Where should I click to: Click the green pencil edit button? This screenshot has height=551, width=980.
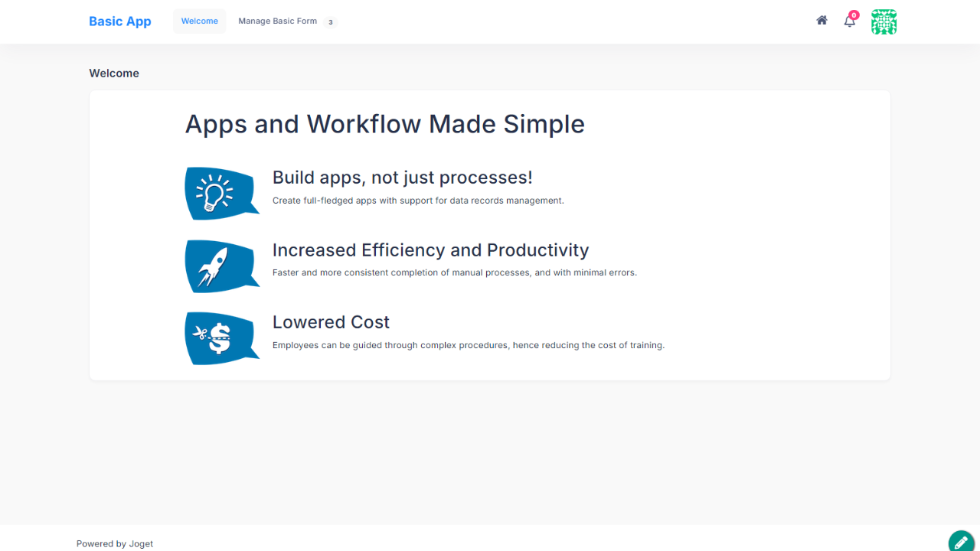[961, 543]
